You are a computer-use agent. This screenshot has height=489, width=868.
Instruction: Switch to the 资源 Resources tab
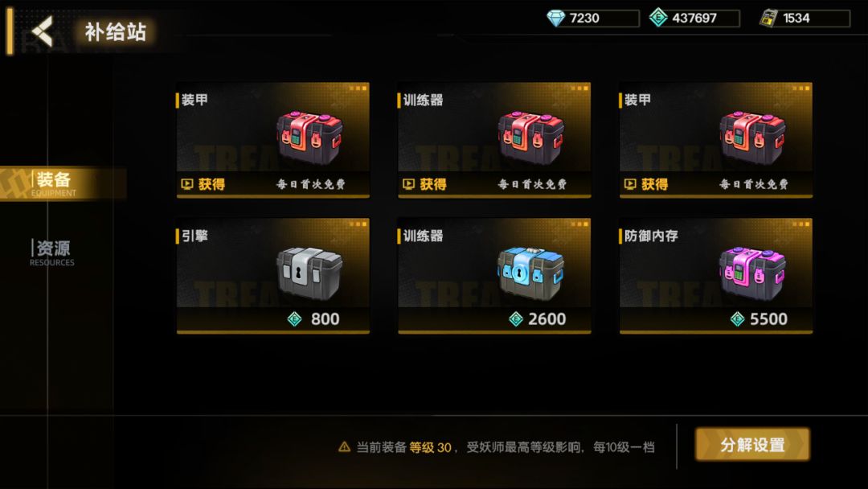52,253
